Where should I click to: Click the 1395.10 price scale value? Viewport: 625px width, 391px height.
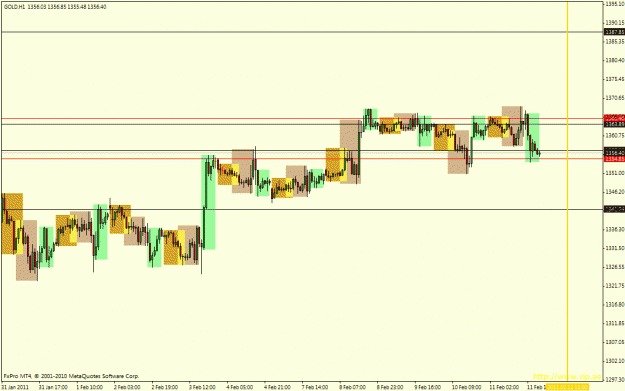click(x=615, y=4)
